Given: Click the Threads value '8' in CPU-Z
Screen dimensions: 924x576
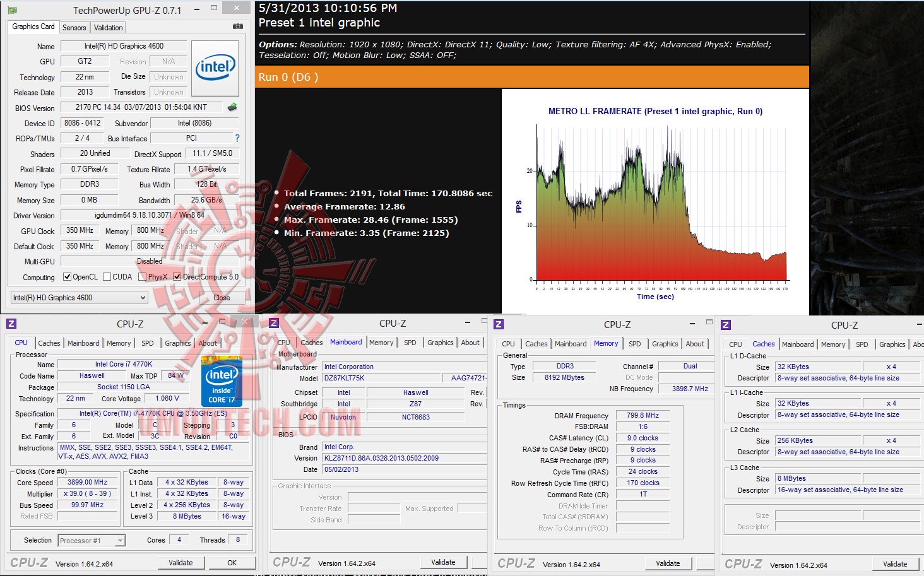Looking at the screenshot, I should pos(238,539).
